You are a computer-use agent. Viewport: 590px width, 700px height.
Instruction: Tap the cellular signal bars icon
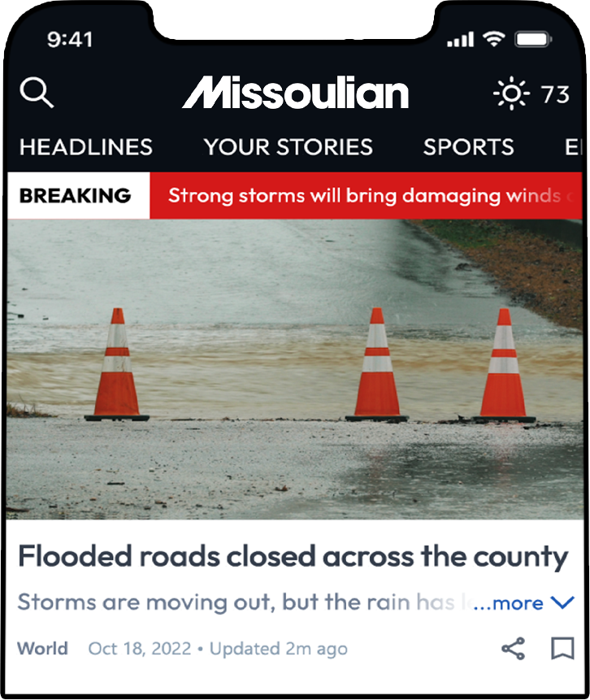pyautogui.click(x=461, y=39)
